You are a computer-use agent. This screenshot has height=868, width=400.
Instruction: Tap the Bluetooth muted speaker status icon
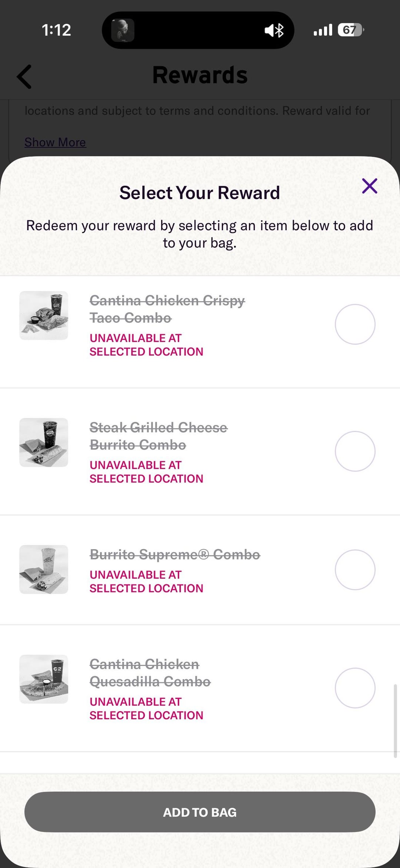(274, 30)
